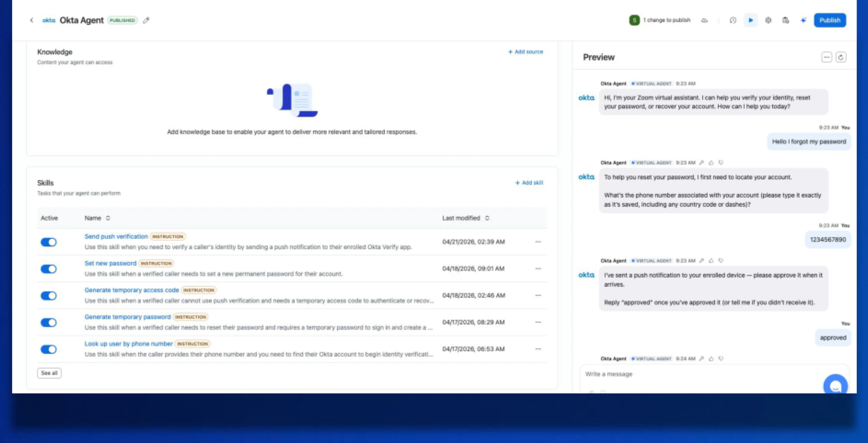Open options for Look up user by phone number
The width and height of the screenshot is (868, 443).
538,349
